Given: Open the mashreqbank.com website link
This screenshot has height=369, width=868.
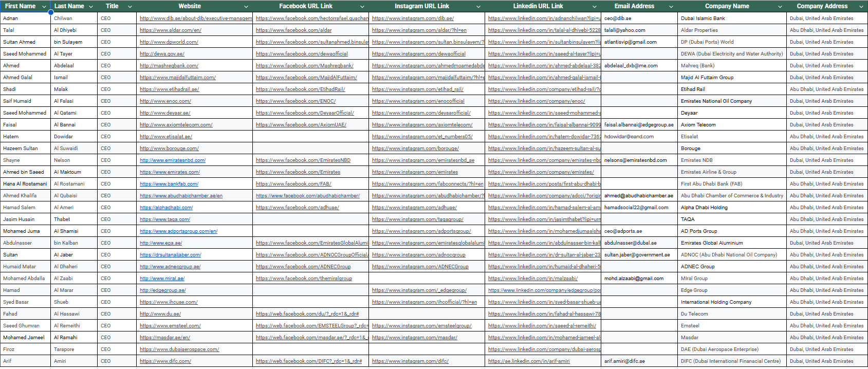Looking at the screenshot, I should click(x=169, y=66).
